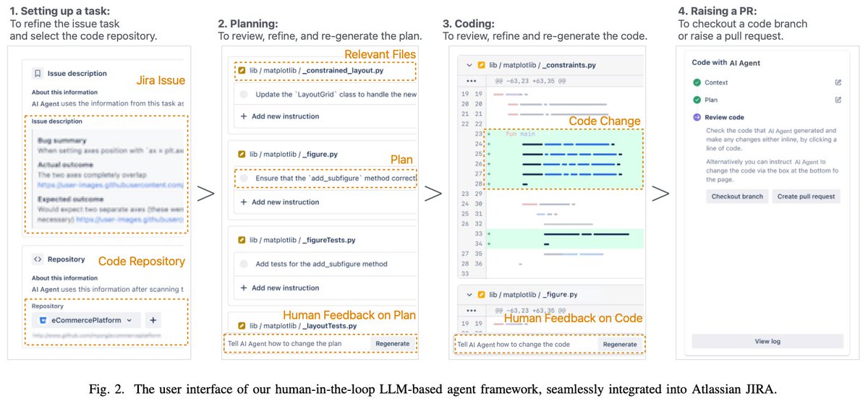Image resolution: width=868 pixels, height=401 pixels.
Task: Click the file icon for _figure.py in plan
Action: (x=241, y=154)
